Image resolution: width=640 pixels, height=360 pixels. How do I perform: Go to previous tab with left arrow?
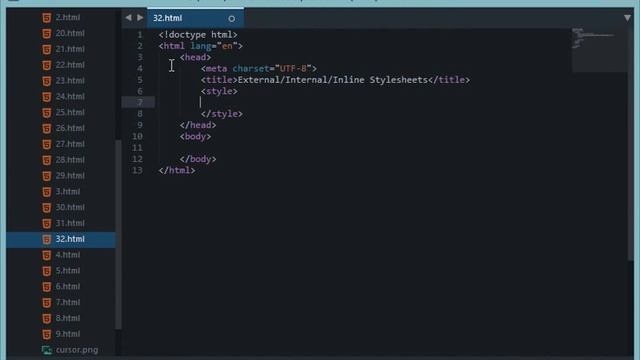point(129,18)
